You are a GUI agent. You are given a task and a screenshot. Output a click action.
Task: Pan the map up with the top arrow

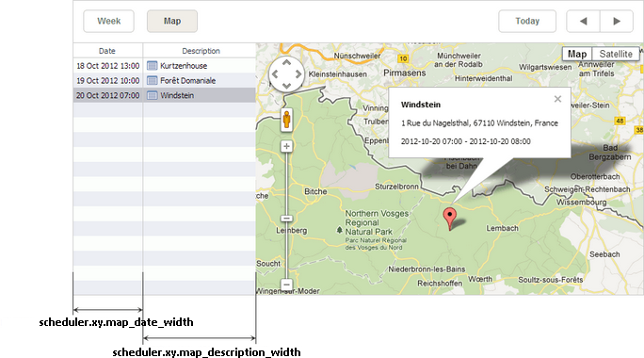286,62
